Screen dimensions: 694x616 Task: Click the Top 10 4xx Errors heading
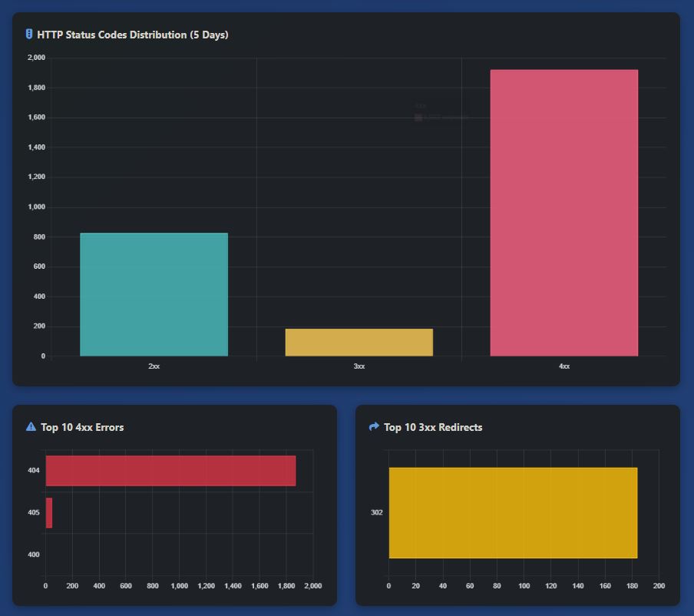[x=82, y=427]
